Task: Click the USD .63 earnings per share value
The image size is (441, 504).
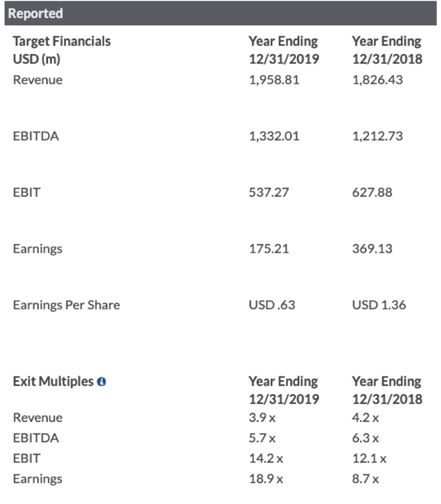Action: pyautogui.click(x=271, y=305)
